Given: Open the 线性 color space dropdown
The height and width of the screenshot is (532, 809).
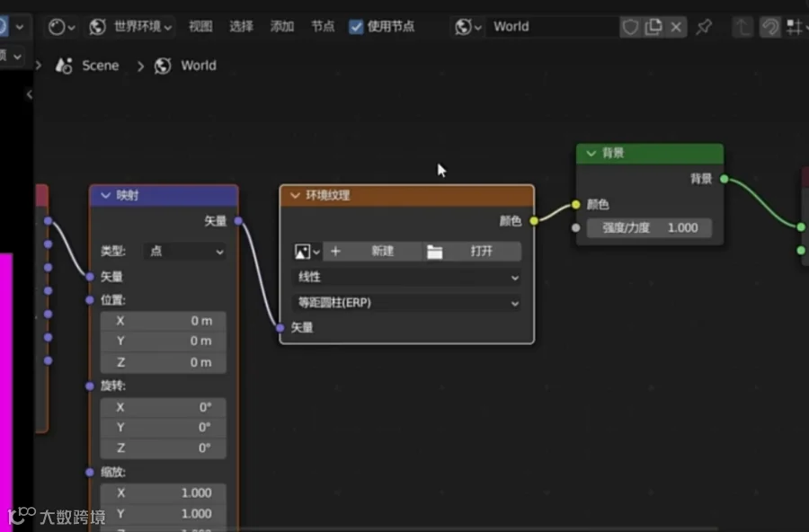Looking at the screenshot, I should 406,277.
